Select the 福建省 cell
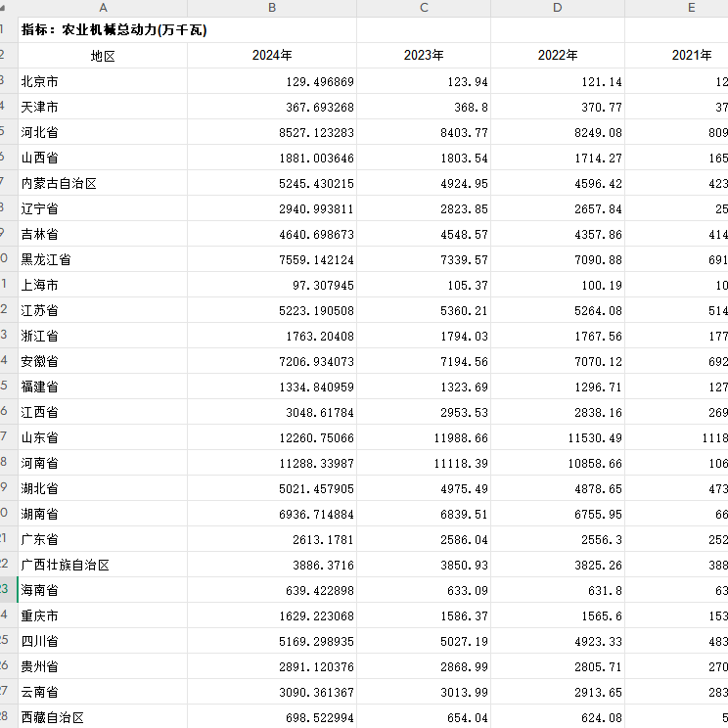728x728 pixels. 103,387
